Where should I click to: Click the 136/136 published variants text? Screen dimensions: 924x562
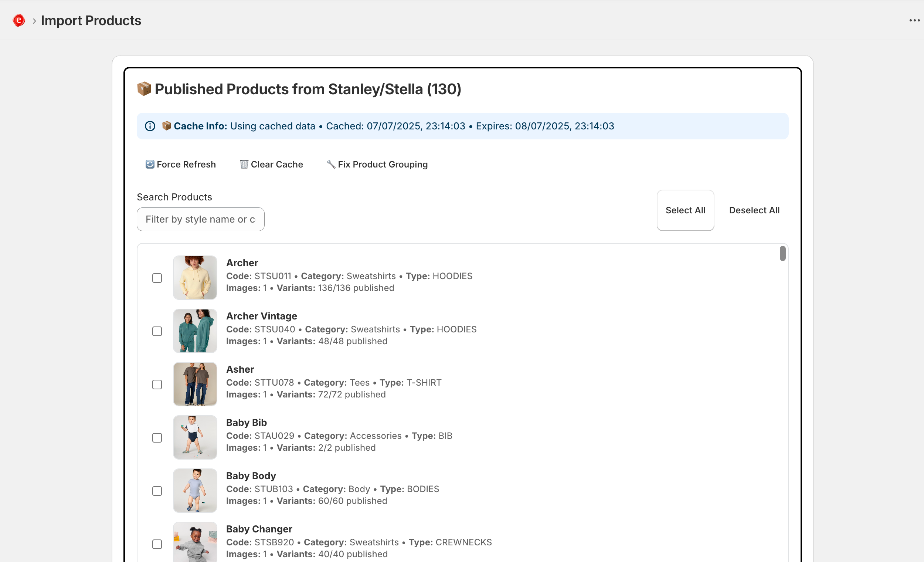[x=356, y=288]
